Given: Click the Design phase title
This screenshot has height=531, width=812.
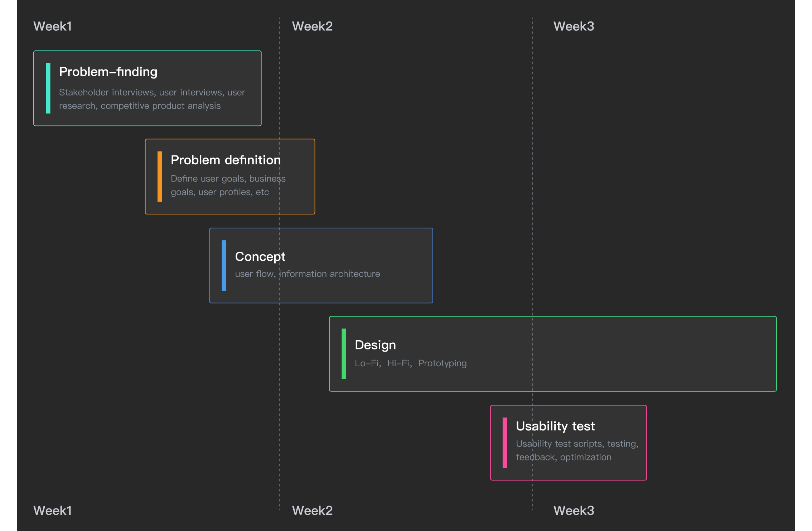Looking at the screenshot, I should coord(375,345).
